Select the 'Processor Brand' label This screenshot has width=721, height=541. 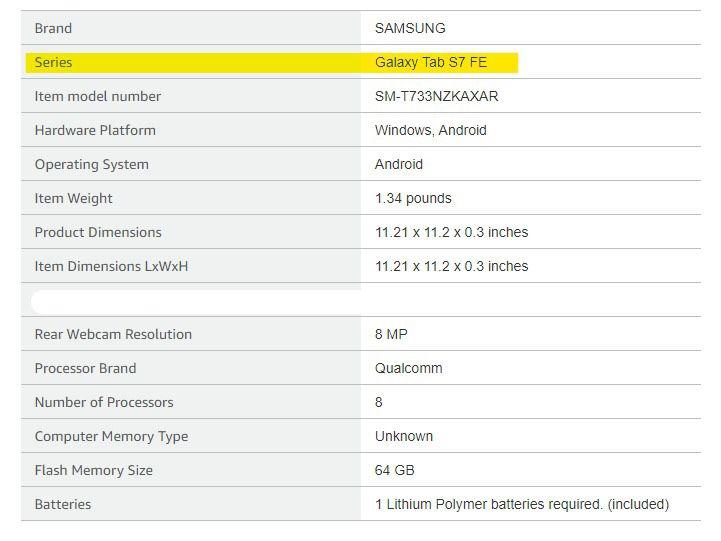[x=85, y=368]
